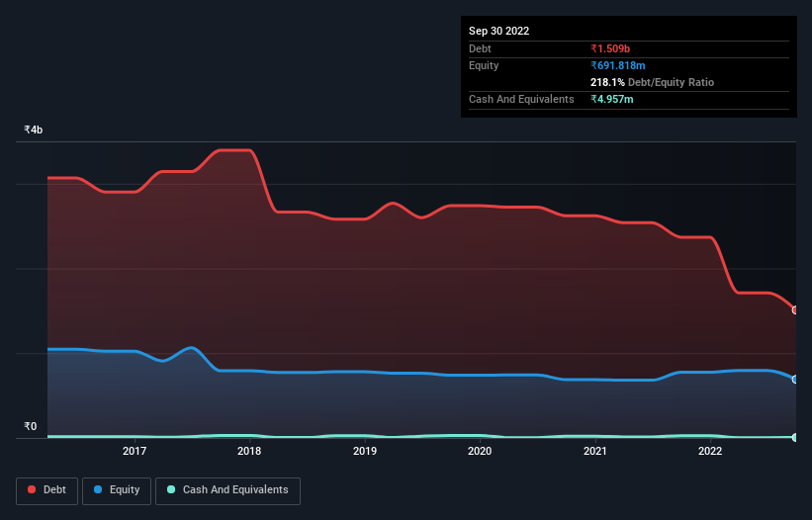
Task: Click the 2020 x-axis label
Action: [480, 451]
